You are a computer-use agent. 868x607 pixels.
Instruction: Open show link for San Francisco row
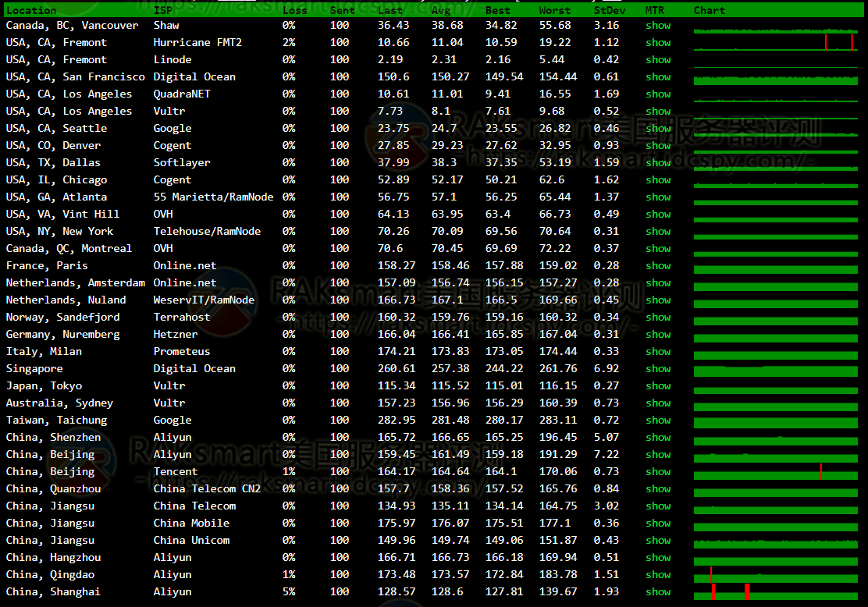(658, 77)
